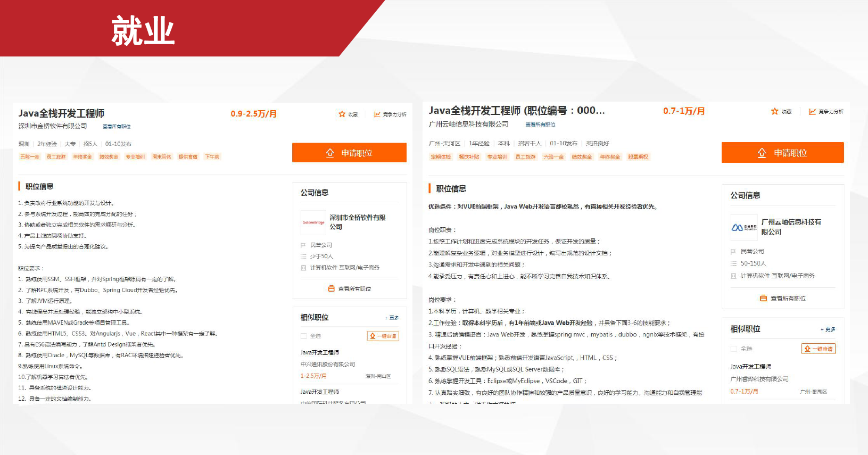Click the 定期体检 benefit tag
Screen dimensions: 868x455
441,157
